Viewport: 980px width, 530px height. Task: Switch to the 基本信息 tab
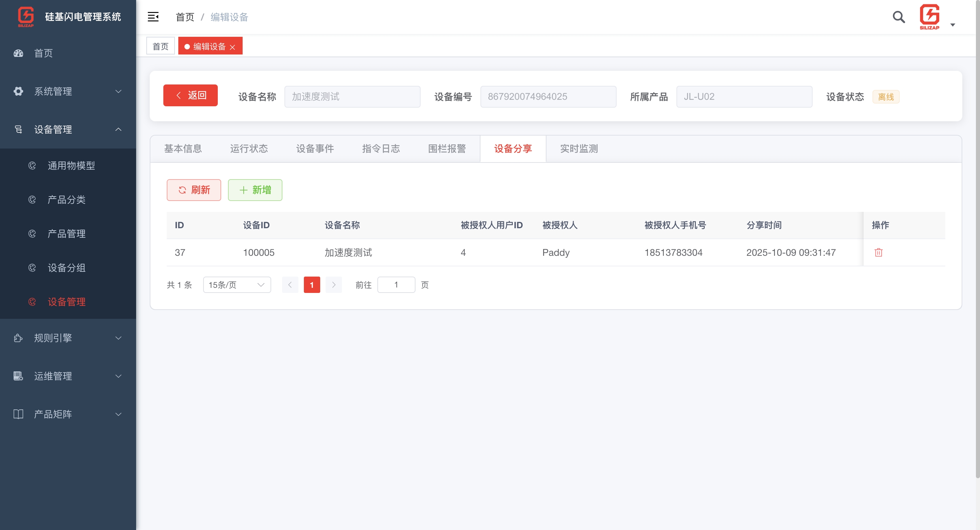pyautogui.click(x=183, y=149)
